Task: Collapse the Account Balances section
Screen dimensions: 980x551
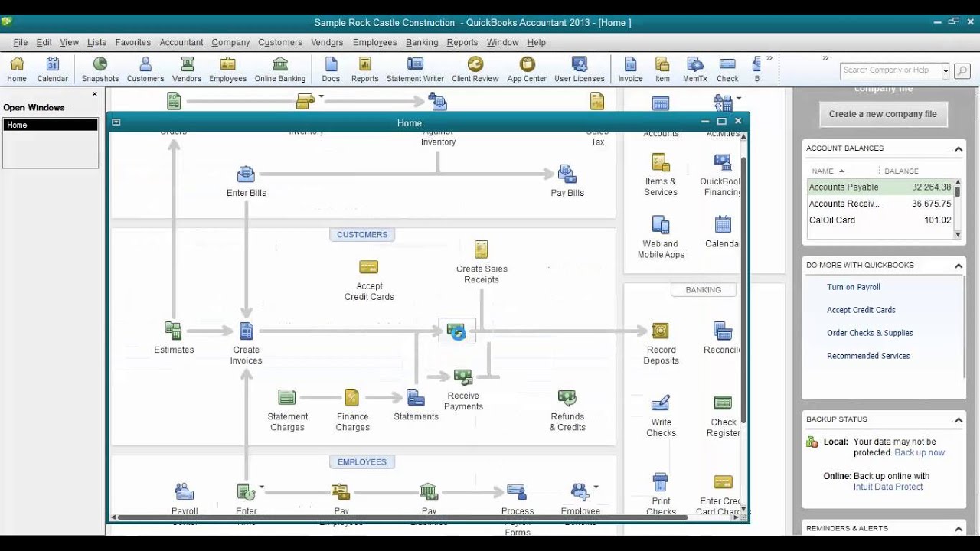Action: tap(958, 148)
